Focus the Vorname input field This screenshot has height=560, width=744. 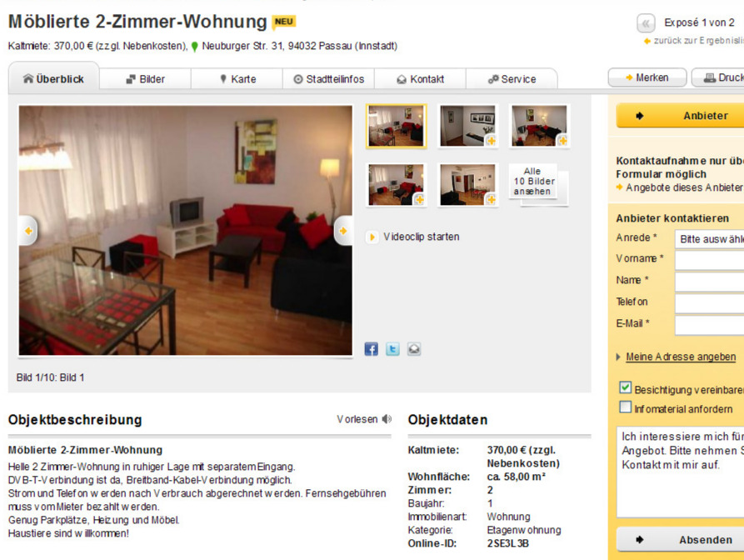pos(709,260)
